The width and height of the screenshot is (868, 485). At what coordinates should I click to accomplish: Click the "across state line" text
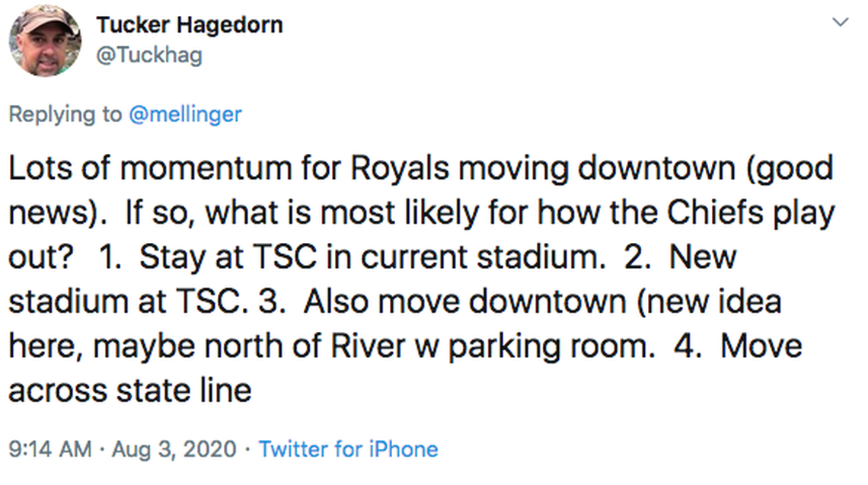129,391
